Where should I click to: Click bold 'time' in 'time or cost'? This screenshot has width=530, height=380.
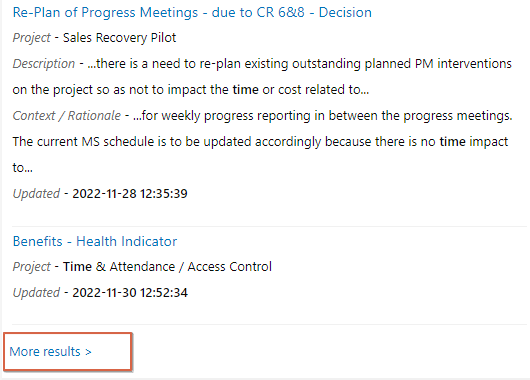click(x=245, y=90)
